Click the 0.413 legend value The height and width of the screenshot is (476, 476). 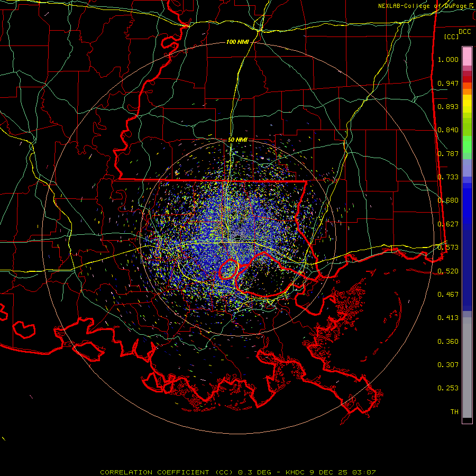pos(448,318)
